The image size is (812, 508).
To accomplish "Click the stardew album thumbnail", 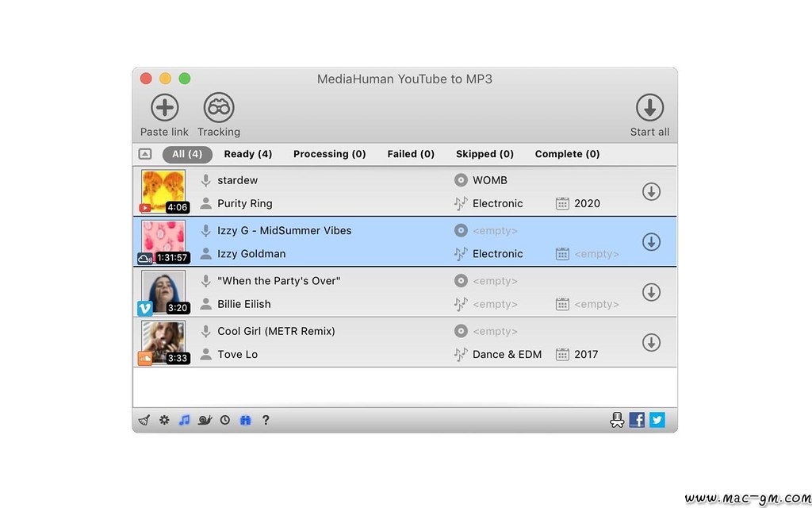I will [163, 190].
